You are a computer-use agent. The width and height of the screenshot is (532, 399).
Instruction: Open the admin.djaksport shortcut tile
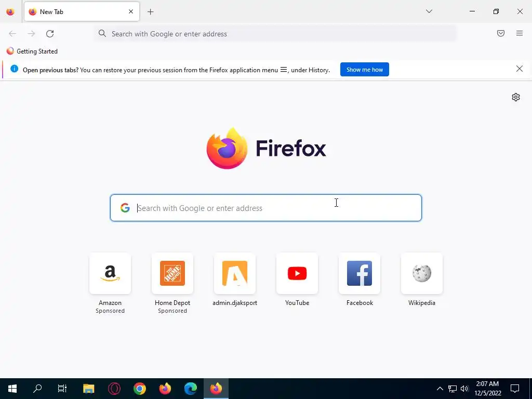[235, 273]
